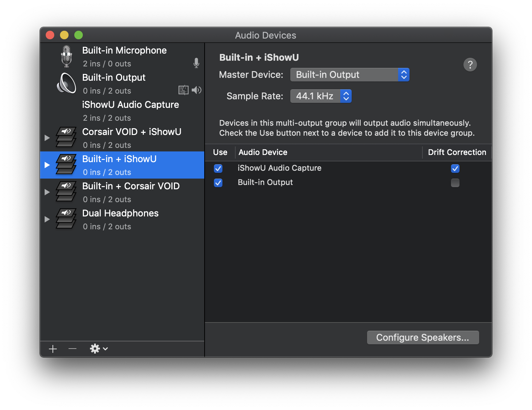Uncheck Use for Built-in Output

click(x=218, y=183)
